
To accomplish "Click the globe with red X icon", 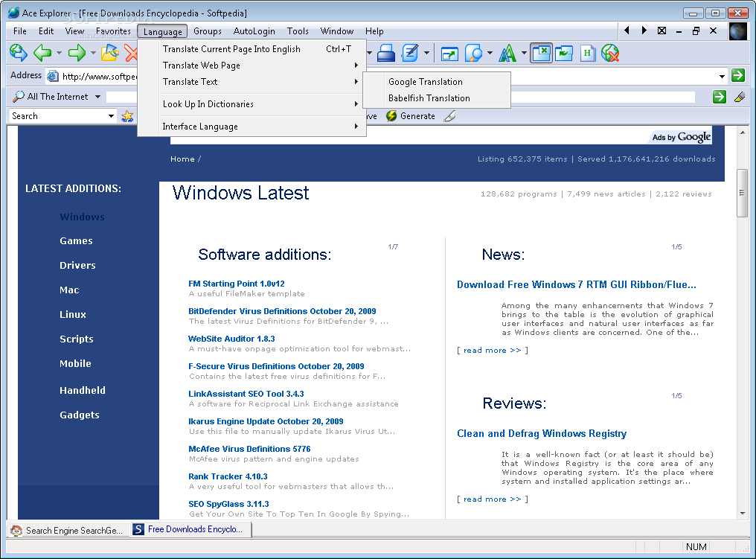I will point(610,53).
